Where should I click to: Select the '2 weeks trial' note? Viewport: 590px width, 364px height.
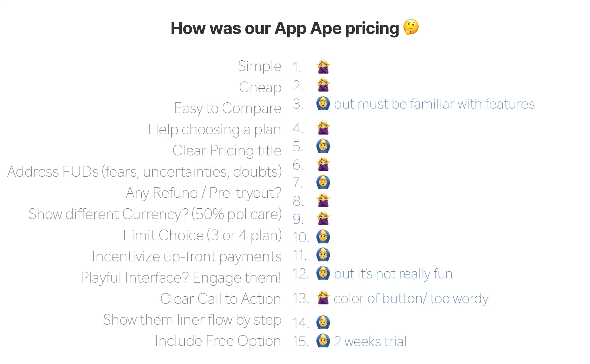point(370,342)
